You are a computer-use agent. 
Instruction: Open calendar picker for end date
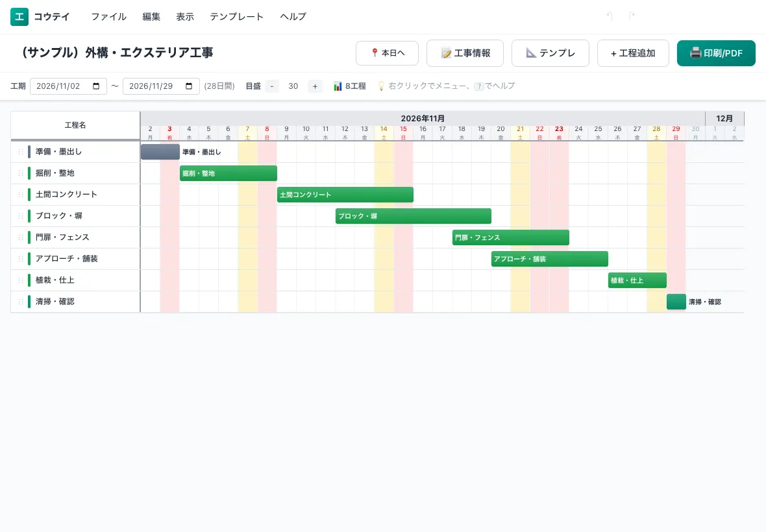click(189, 86)
